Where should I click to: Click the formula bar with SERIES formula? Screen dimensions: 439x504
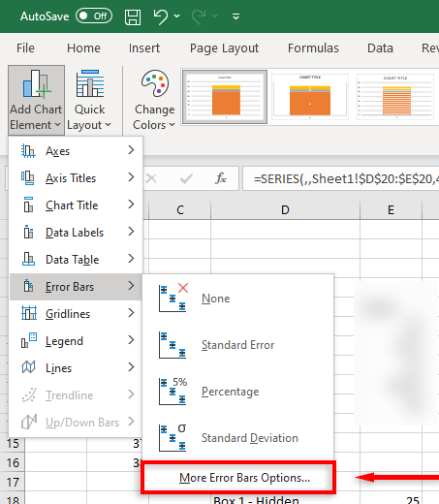point(341,178)
